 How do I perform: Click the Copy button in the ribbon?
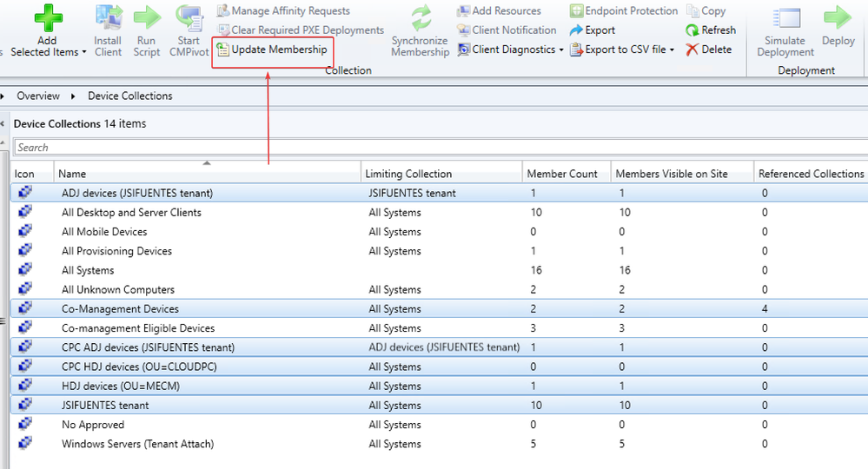click(706, 10)
